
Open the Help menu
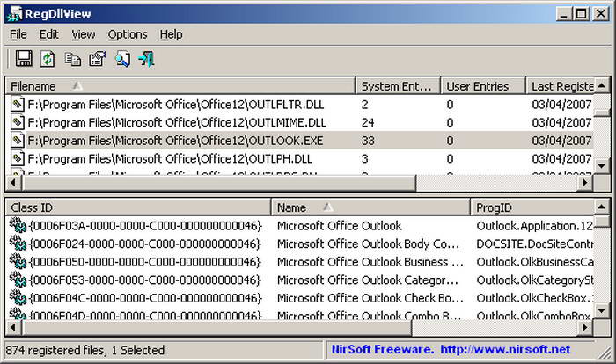coord(171,34)
